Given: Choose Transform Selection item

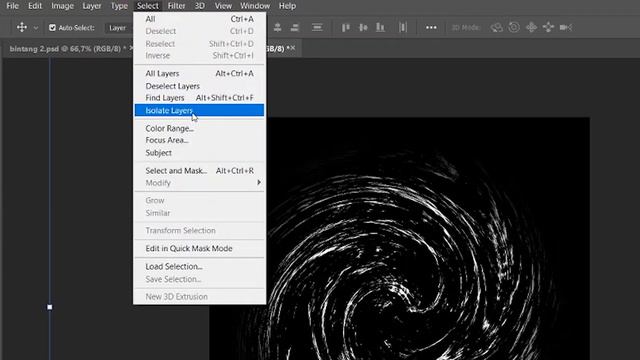Looking at the screenshot, I should coord(199,231).
